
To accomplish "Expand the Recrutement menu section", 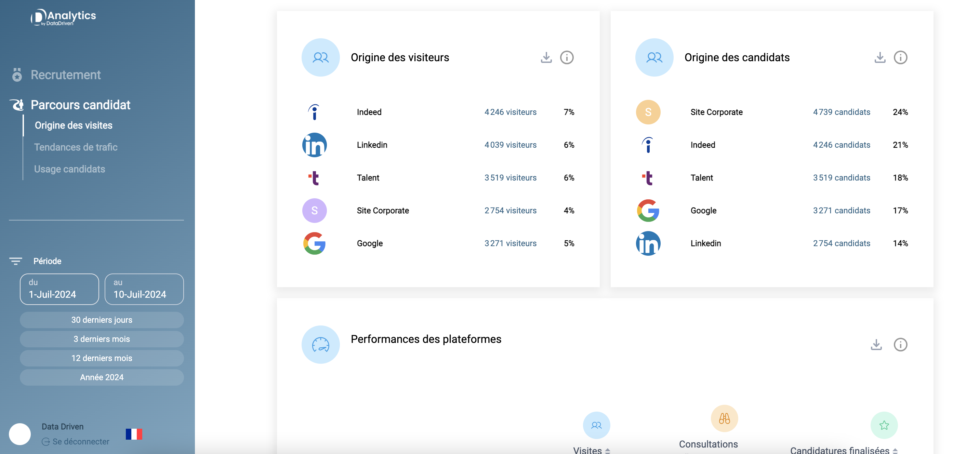I will (x=65, y=75).
